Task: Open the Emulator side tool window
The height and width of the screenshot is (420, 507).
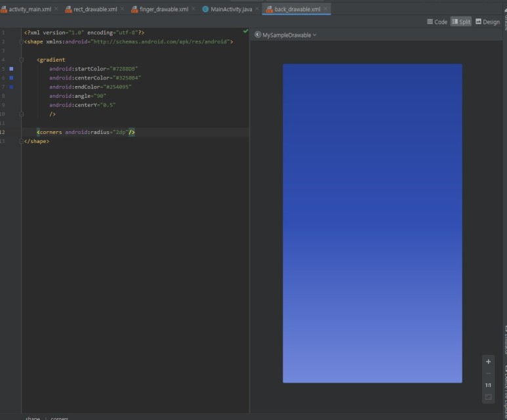Action: click(505, 340)
